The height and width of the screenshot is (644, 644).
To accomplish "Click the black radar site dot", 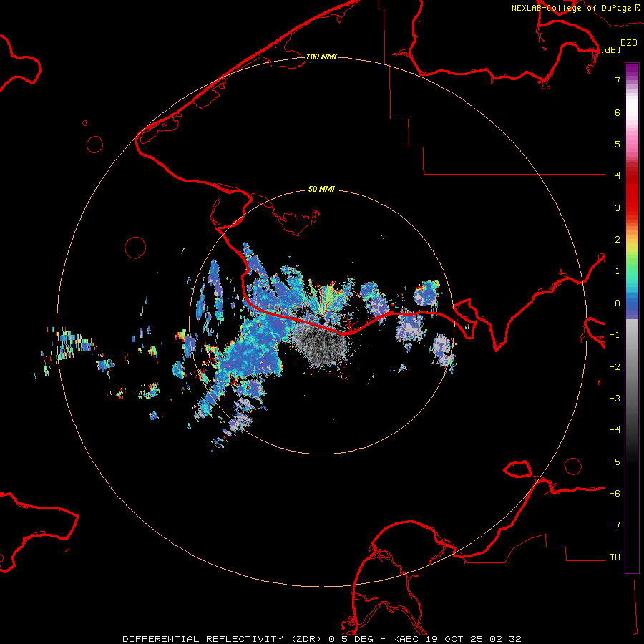I will [321, 321].
